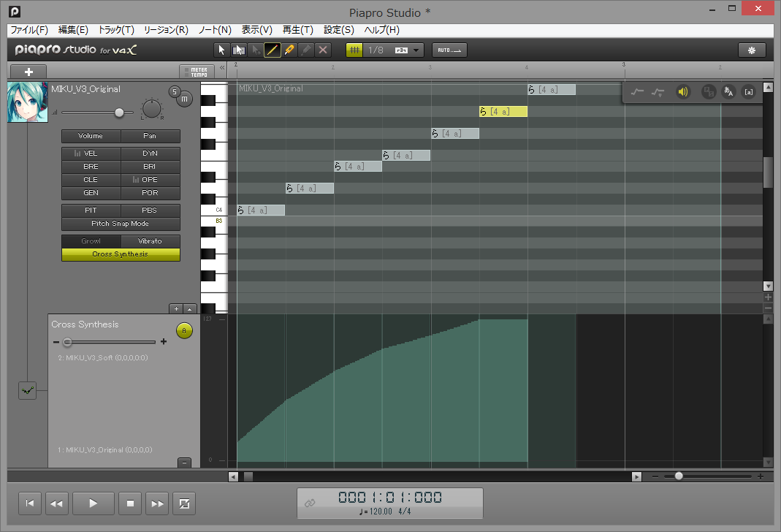Toggle vibrato curve display icon
This screenshot has width=781, height=532.
click(x=658, y=92)
